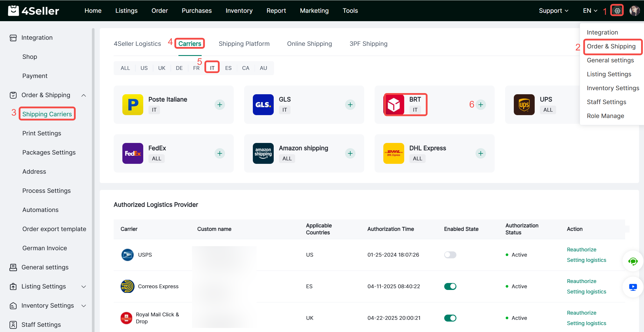
Task: Click the FedEx carrier logo
Action: pyautogui.click(x=133, y=153)
